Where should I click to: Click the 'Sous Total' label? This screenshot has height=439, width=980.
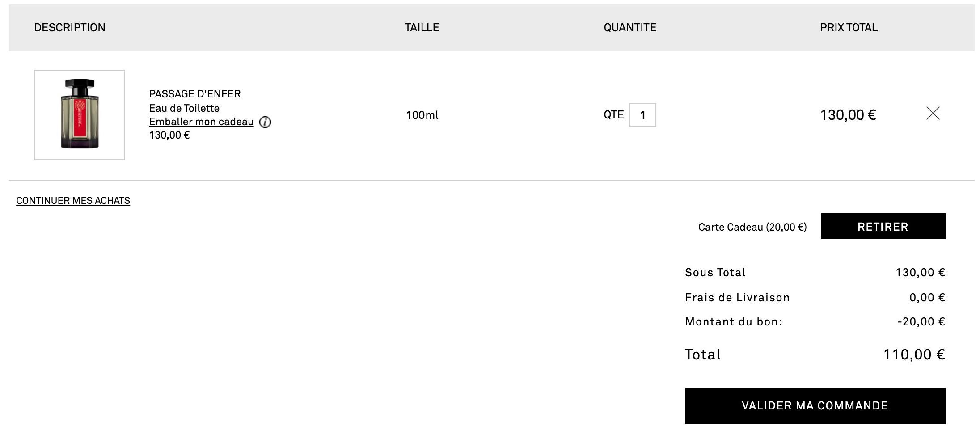click(x=715, y=273)
